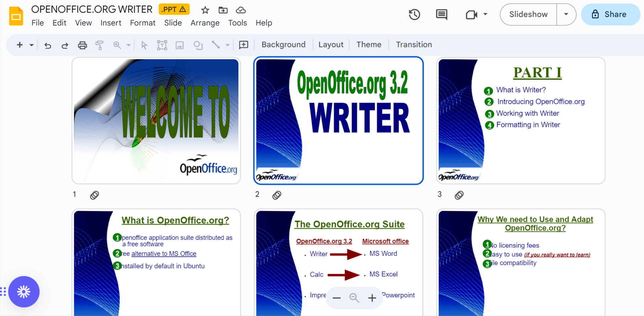Click the move to folder icon
644x316 pixels.
point(223,10)
